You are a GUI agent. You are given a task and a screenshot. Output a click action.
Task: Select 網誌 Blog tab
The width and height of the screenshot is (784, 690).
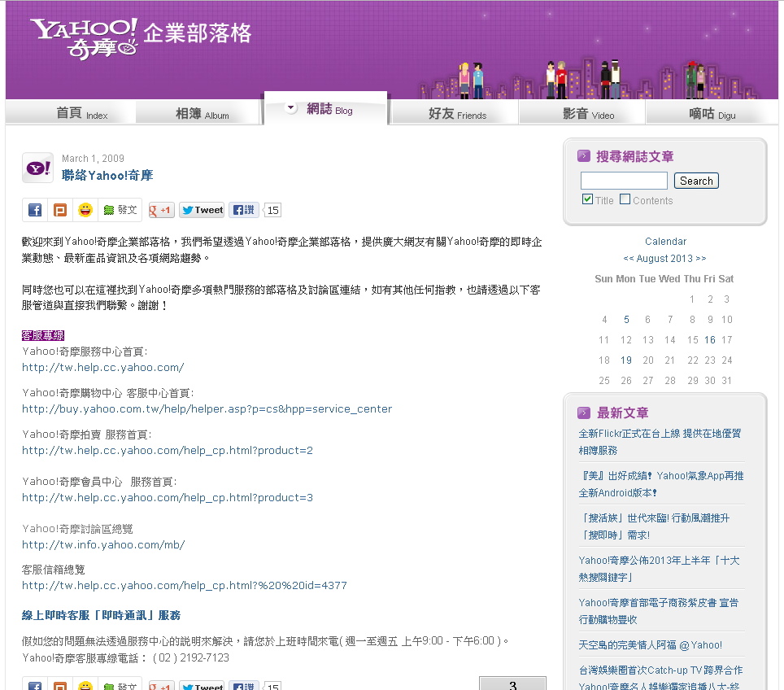click(x=325, y=108)
